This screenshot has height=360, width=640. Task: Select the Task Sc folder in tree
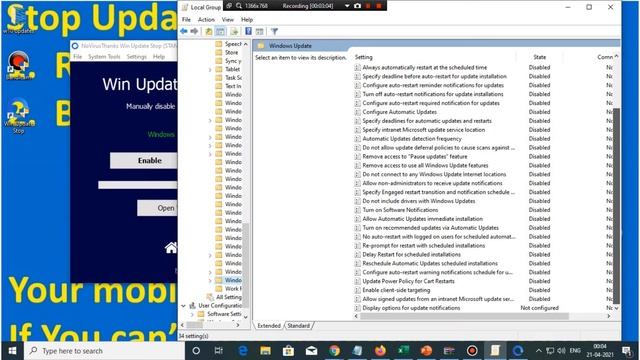pos(233,78)
